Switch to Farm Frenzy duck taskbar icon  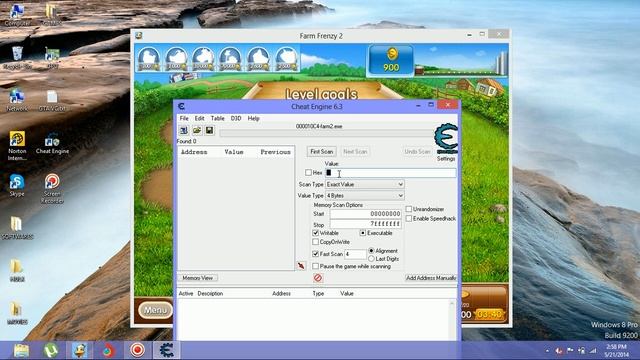click(x=80, y=351)
